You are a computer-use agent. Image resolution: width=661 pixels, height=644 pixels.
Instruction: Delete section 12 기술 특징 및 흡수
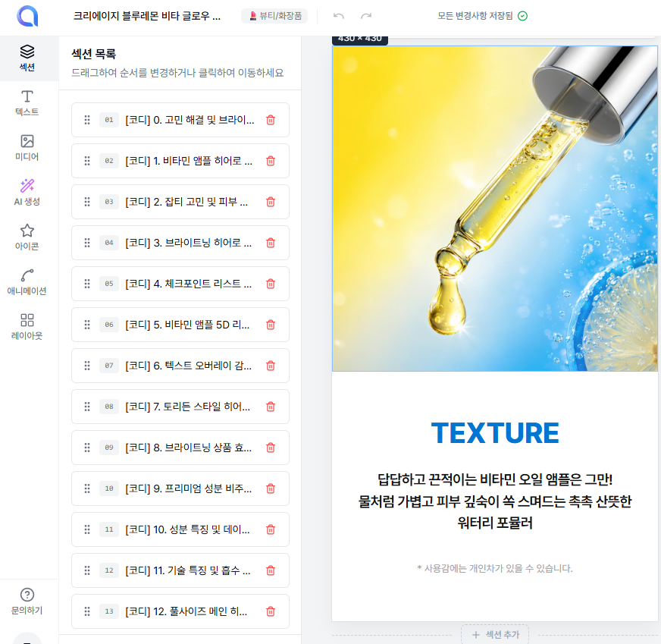271,570
